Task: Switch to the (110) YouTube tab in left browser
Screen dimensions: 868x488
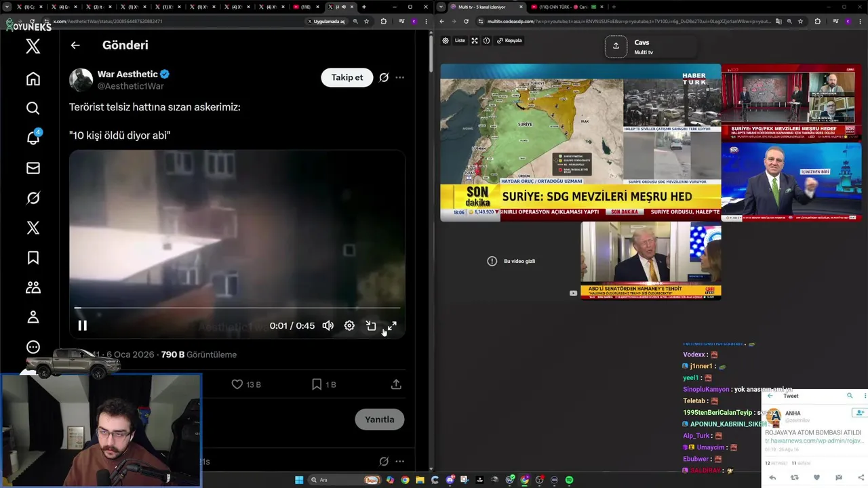Action: pyautogui.click(x=305, y=7)
